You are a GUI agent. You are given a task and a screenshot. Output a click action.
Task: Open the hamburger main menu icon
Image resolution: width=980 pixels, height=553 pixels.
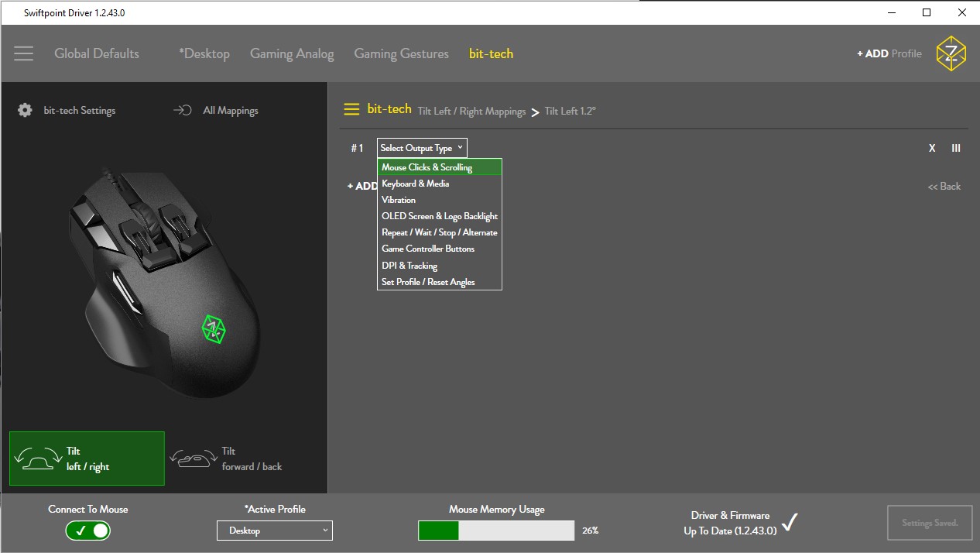[x=23, y=53]
